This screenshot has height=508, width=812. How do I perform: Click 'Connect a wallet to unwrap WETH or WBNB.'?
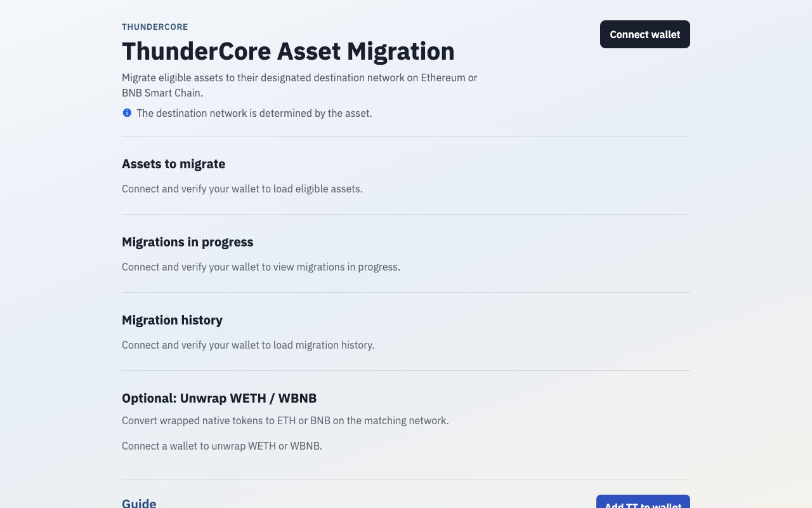click(222, 446)
